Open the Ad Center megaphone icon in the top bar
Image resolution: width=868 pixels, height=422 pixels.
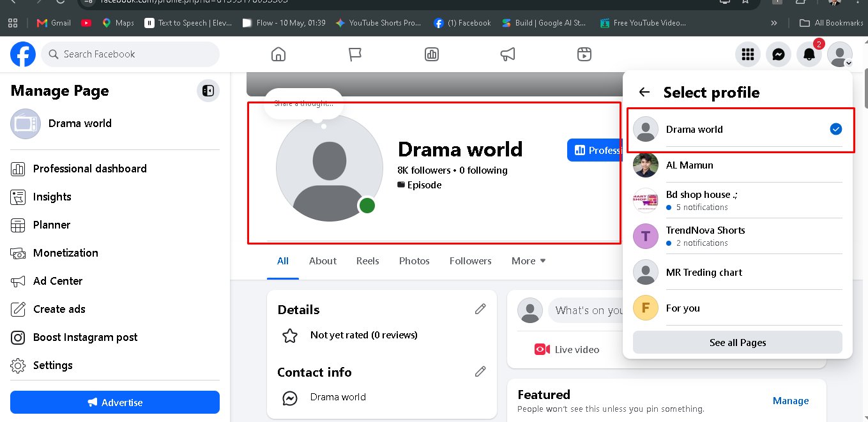click(x=508, y=54)
